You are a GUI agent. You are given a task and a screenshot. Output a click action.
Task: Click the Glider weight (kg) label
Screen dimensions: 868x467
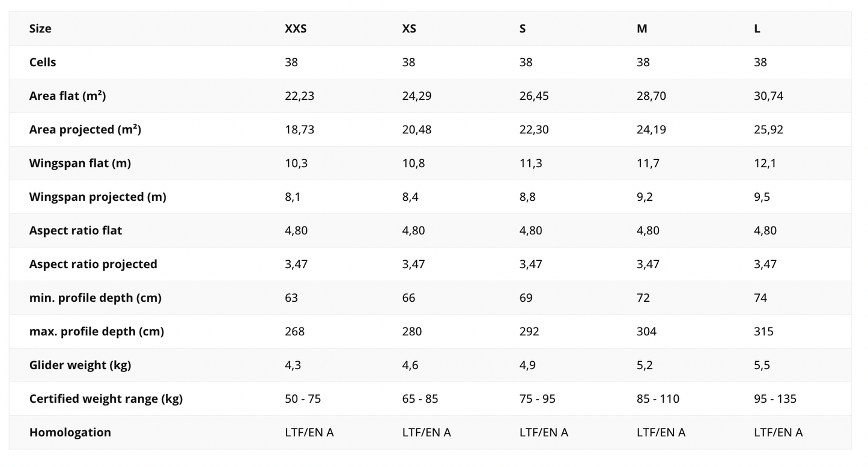click(x=80, y=365)
